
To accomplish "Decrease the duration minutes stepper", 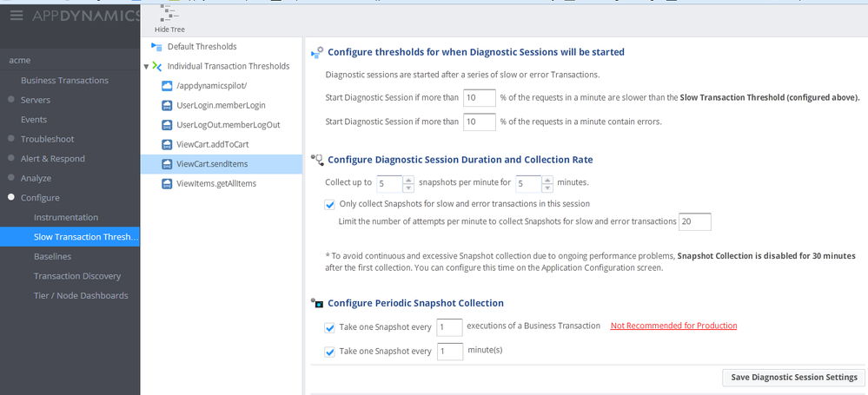I will [547, 188].
